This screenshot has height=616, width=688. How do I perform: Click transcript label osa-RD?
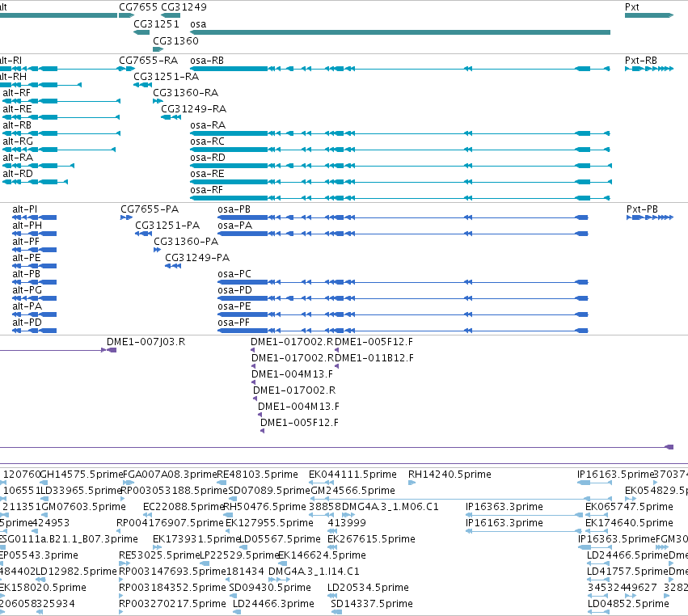[x=208, y=158]
